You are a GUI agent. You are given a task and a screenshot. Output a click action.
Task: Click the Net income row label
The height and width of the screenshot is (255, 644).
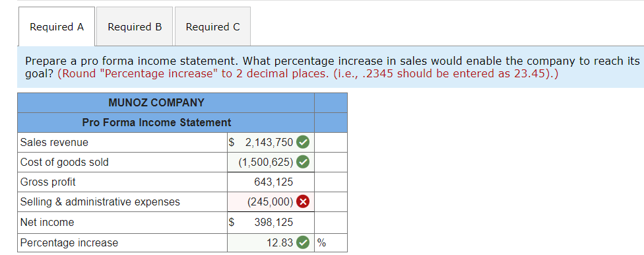(122, 222)
